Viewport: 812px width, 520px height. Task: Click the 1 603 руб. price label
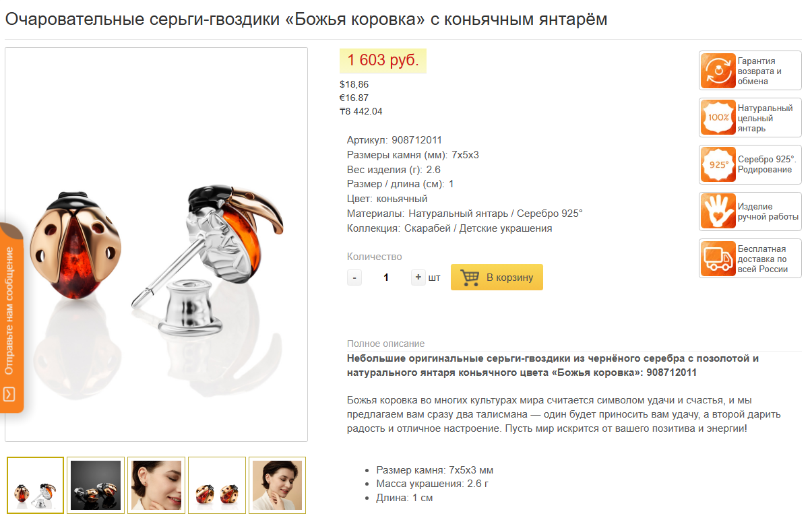point(383,61)
